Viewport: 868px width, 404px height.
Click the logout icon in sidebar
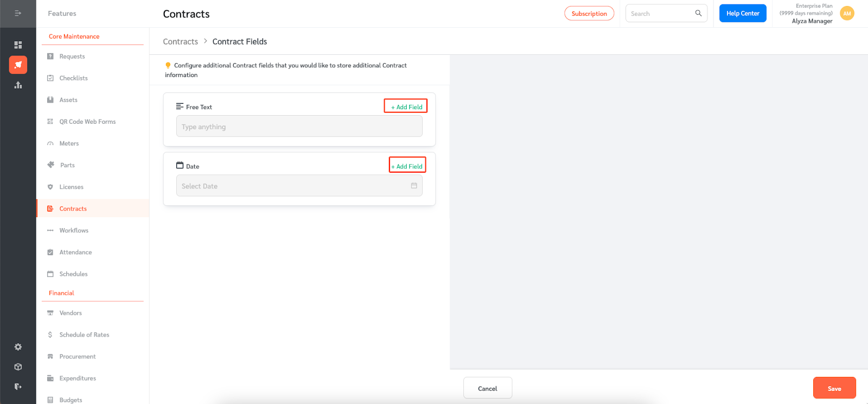[x=18, y=387]
